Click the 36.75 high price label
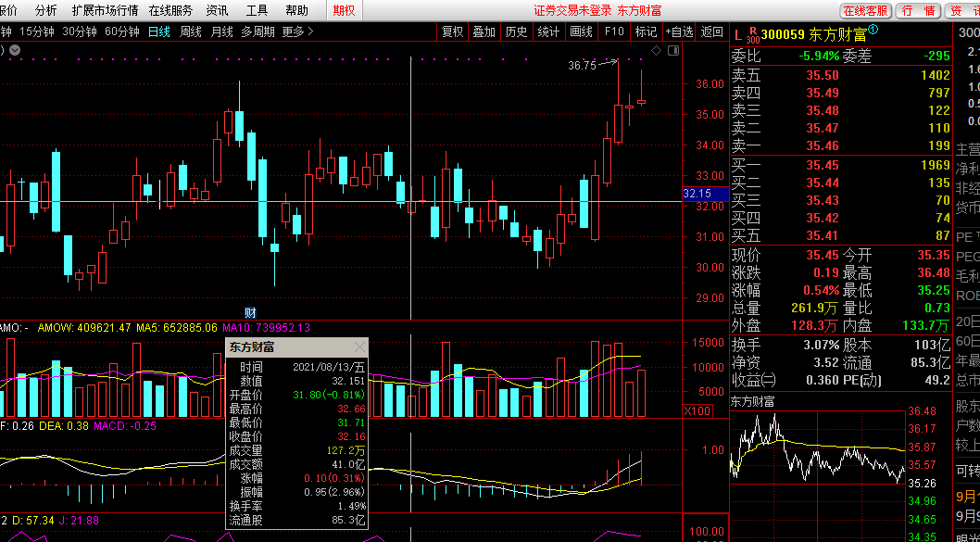 point(582,65)
